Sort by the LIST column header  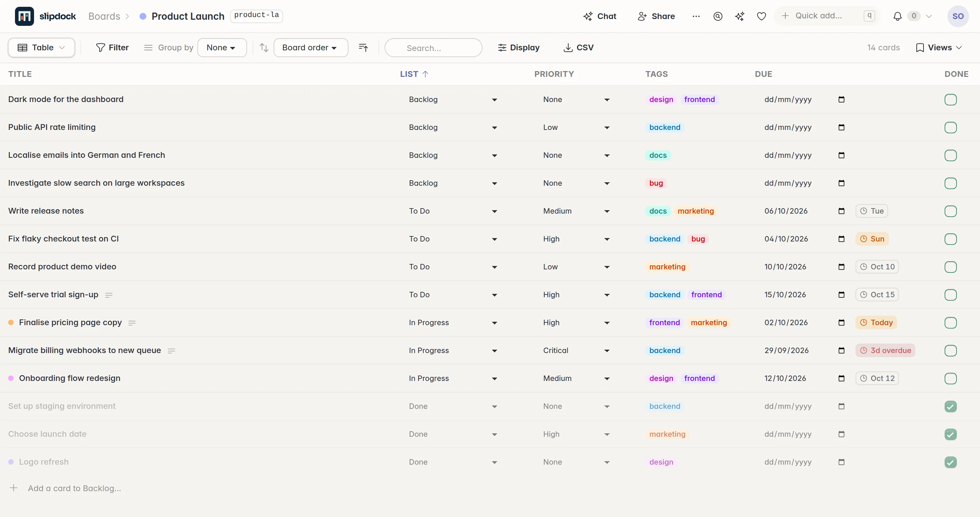(414, 74)
